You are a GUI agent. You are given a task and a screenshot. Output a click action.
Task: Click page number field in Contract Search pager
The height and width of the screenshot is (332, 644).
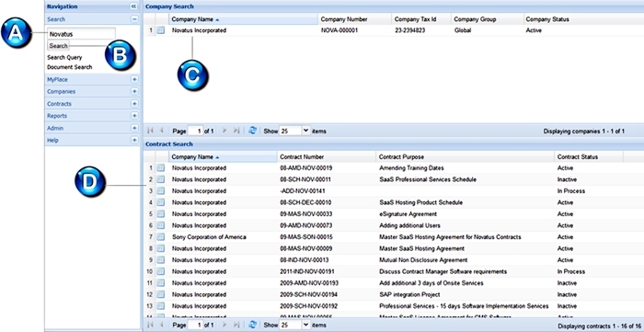pyautogui.click(x=195, y=325)
